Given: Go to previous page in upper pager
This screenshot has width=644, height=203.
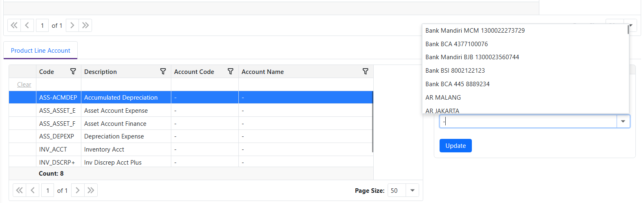Looking at the screenshot, I should click(27, 25).
